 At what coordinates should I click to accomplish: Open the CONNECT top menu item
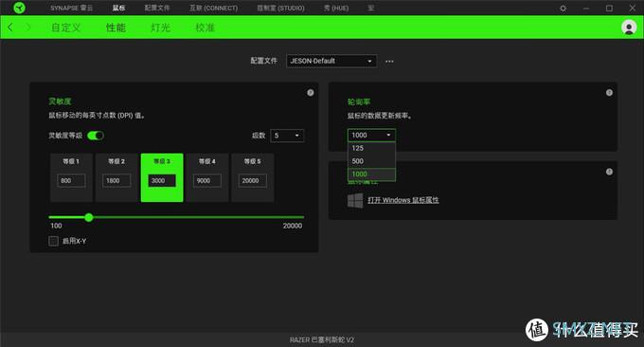pyautogui.click(x=214, y=8)
